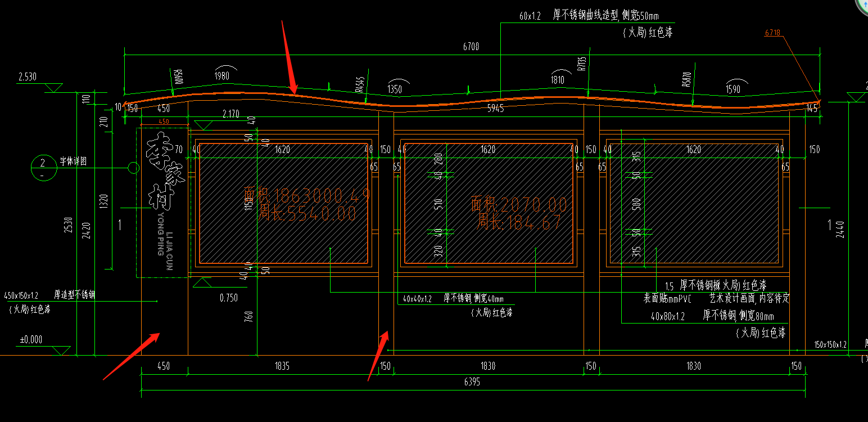This screenshot has width=868, height=422.
Task: Select the 40x40x1.2 厚不锈钢 侧宽40mm note
Action: coord(454,299)
